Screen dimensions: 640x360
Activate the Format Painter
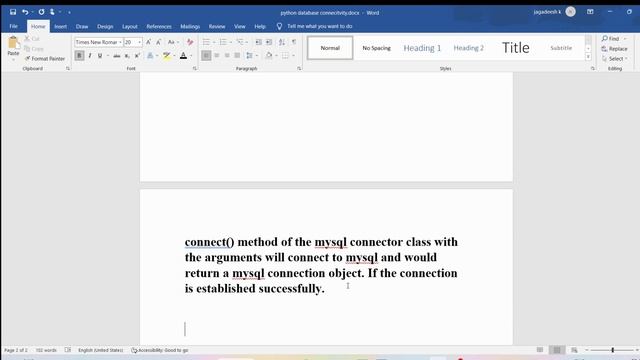(x=45, y=58)
